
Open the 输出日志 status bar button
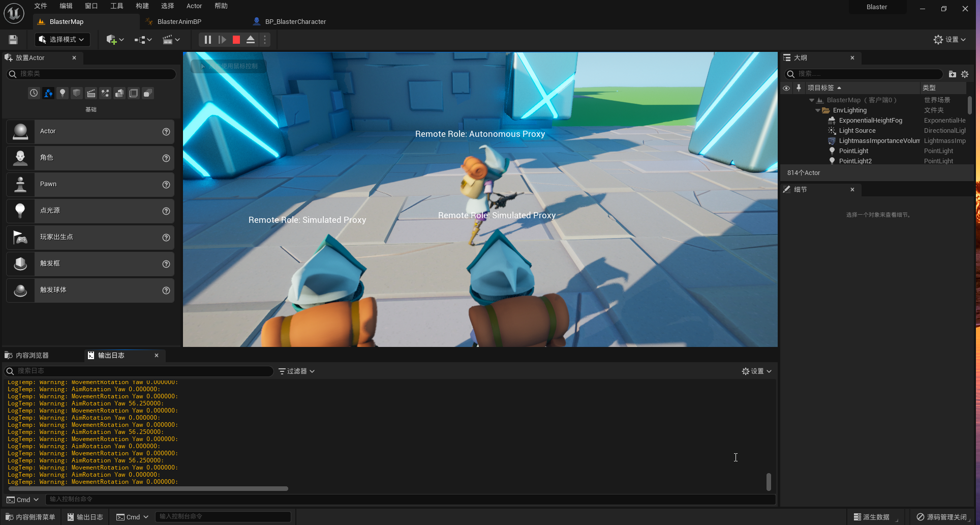coord(85,517)
